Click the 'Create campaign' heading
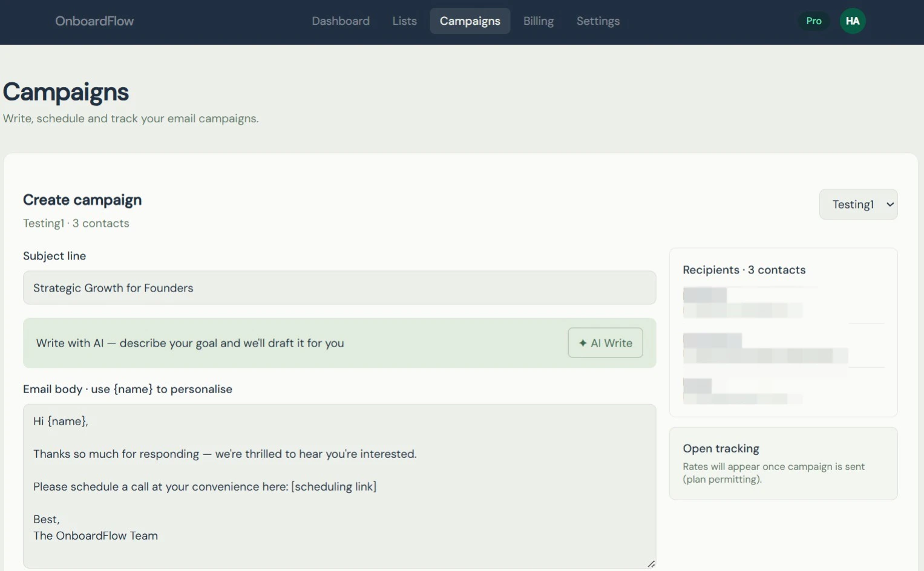 click(82, 200)
